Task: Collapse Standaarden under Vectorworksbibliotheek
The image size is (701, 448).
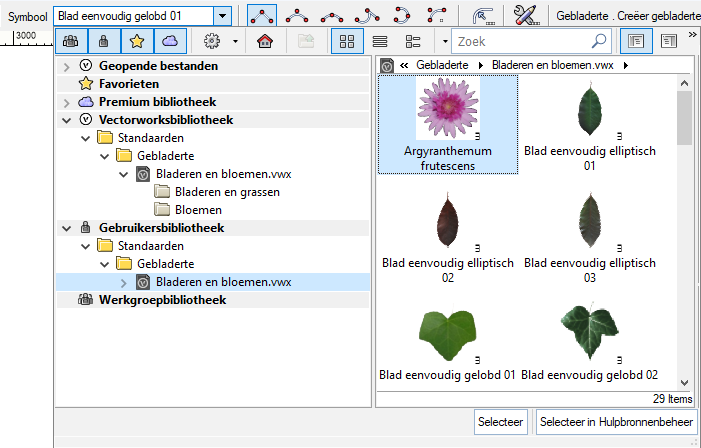Action: coord(85,138)
